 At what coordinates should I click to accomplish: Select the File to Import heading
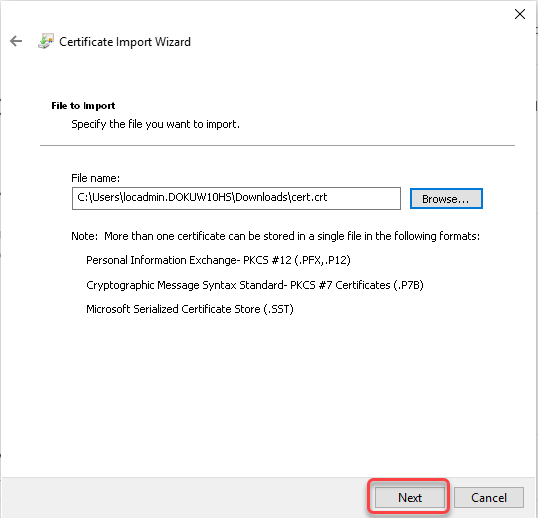(83, 105)
